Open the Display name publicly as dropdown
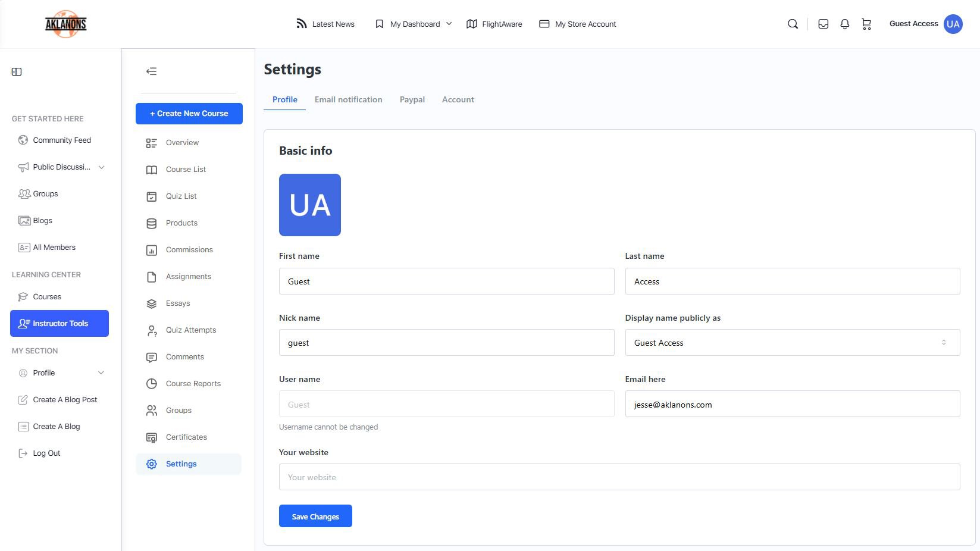Viewport: 980px width, 551px height. (792, 343)
